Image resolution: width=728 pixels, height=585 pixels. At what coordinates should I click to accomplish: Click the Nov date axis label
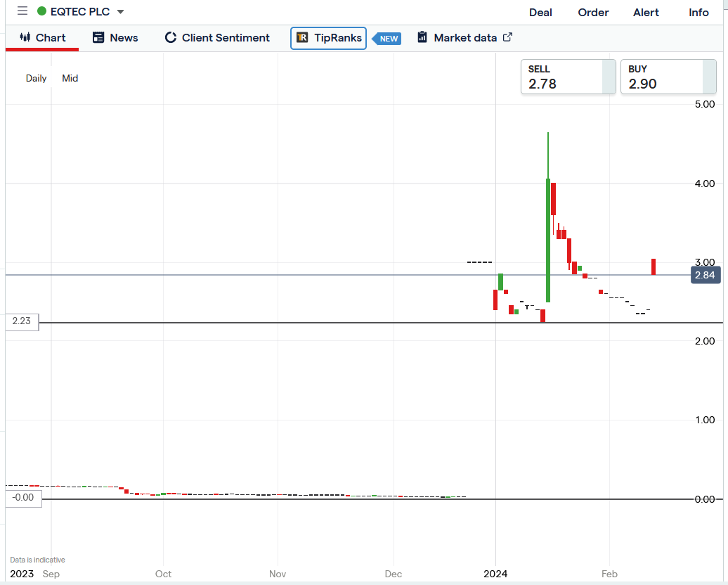point(278,574)
